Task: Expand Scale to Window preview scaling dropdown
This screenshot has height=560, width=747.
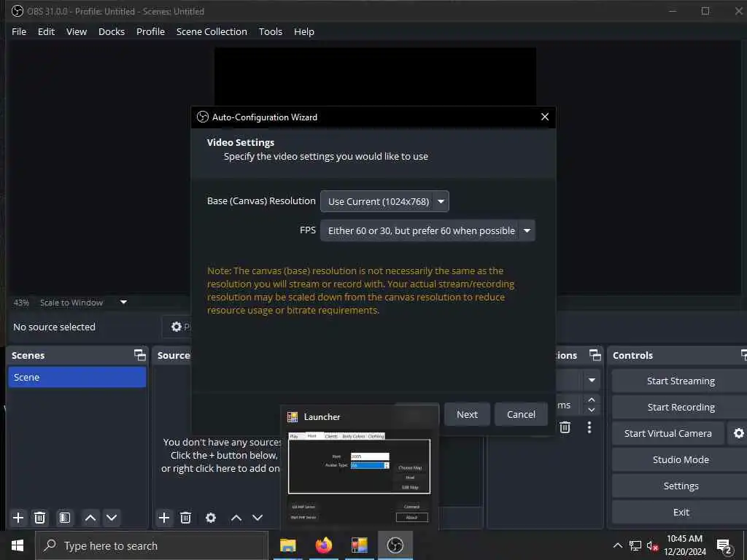Action: 123,302
